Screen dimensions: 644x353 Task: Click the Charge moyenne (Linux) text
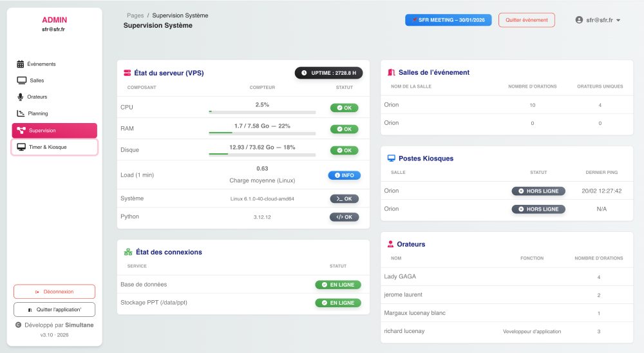pyautogui.click(x=262, y=180)
